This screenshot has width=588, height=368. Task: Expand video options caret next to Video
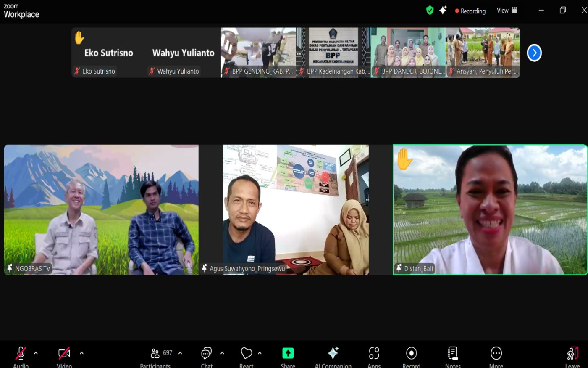pos(81,353)
